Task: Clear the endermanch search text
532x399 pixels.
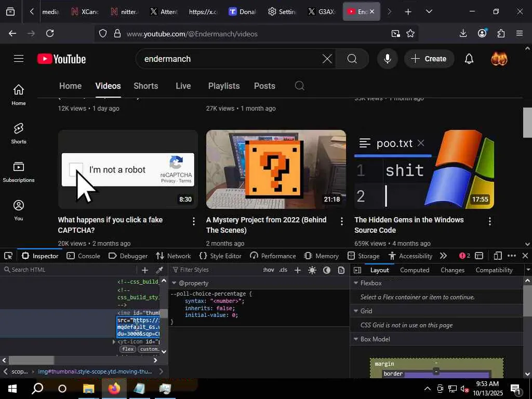Action: click(327, 59)
